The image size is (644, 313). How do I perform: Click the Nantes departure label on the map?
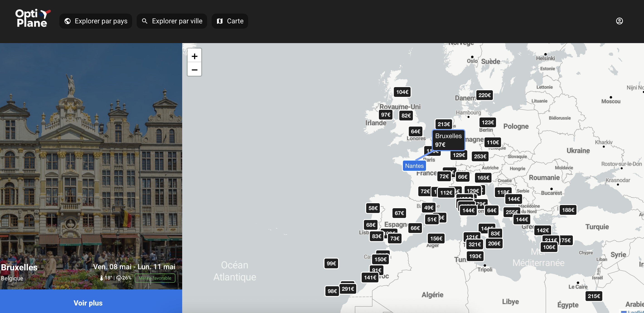pyautogui.click(x=414, y=166)
